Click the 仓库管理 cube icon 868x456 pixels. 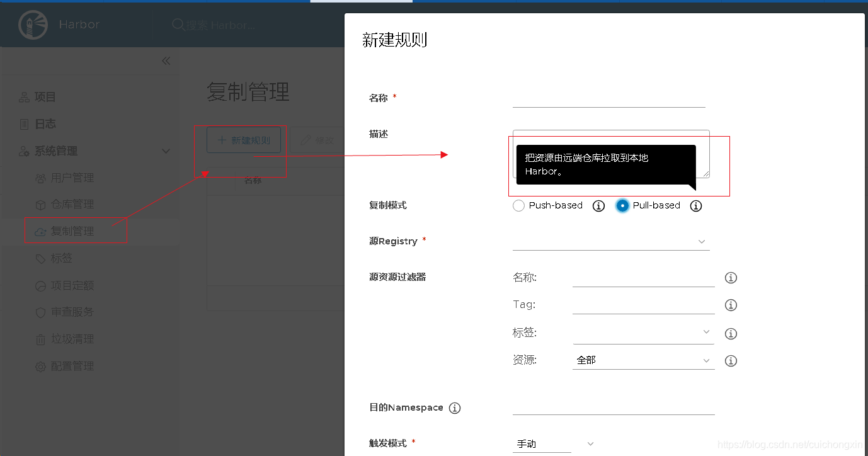[40, 205]
